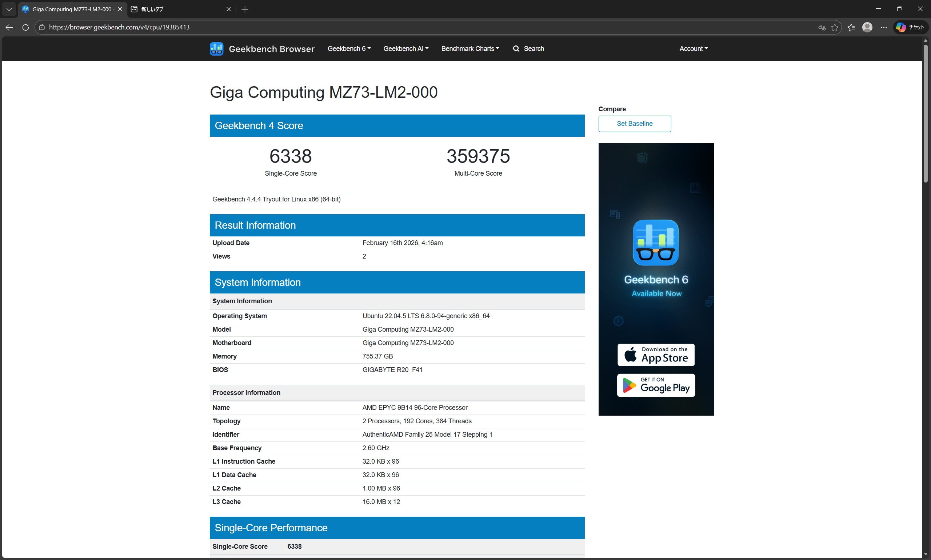
Task: Open the favorites list icon
Action: 851,27
